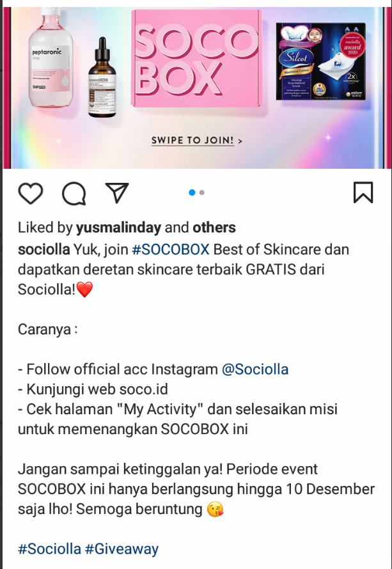Image resolution: width=392 pixels, height=569 pixels.
Task: Open sociolla username in caption
Action: 44,250
